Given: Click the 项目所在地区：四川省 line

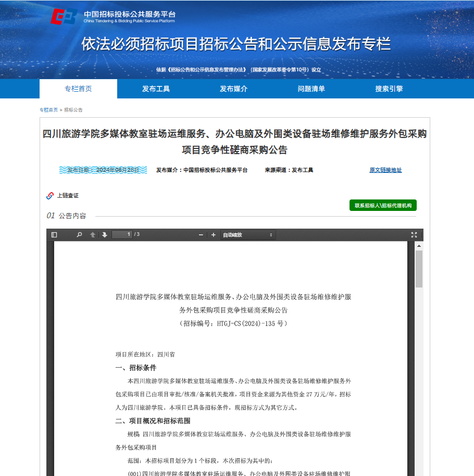Looking at the screenshot, I should pos(145,354).
